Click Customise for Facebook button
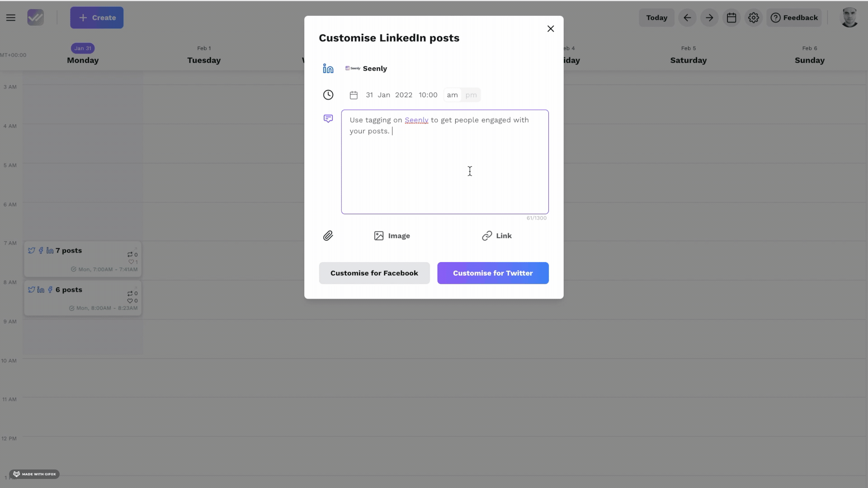 [x=374, y=273]
